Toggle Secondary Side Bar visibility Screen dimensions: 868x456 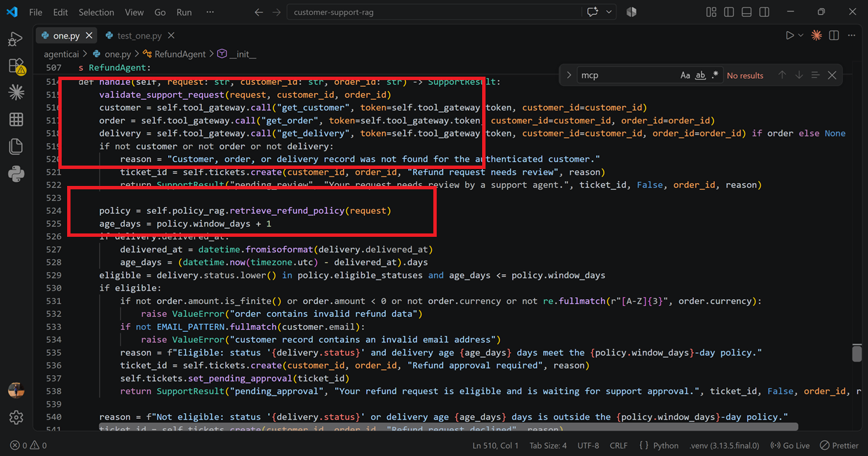[764, 12]
